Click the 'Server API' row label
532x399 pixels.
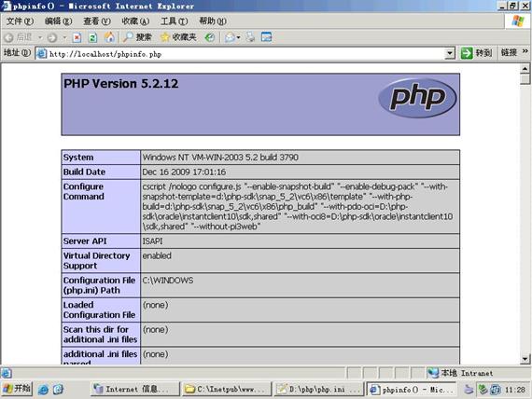[x=85, y=241]
